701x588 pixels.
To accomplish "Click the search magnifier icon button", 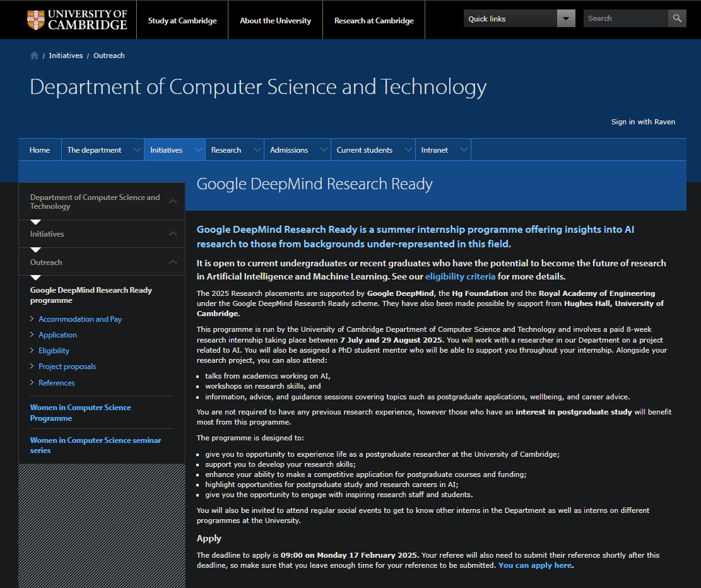I will coord(677,18).
